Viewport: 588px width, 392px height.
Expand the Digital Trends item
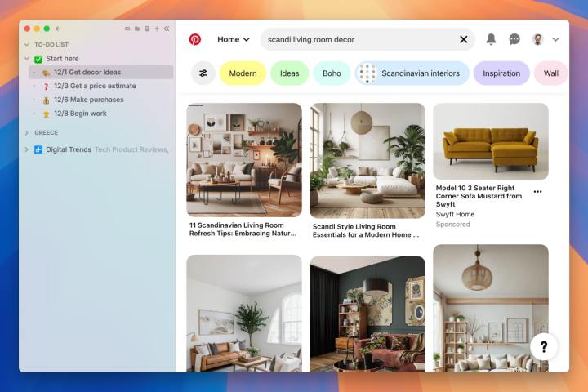[x=27, y=149]
